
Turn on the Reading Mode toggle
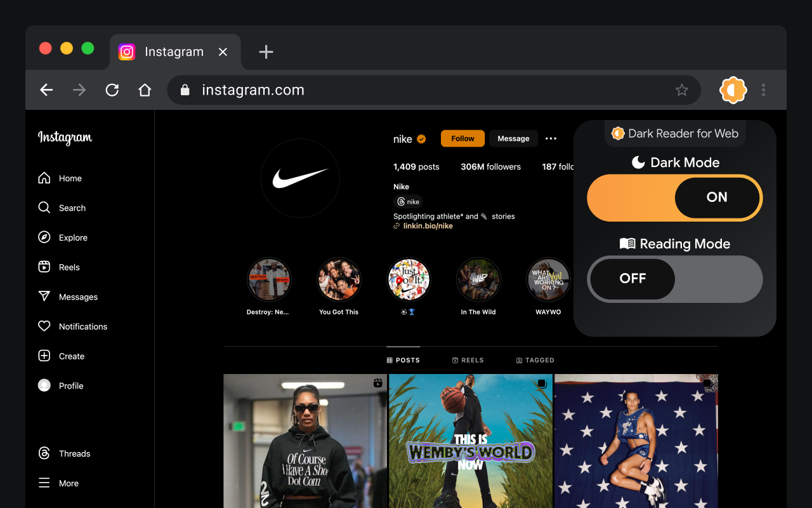pos(674,279)
